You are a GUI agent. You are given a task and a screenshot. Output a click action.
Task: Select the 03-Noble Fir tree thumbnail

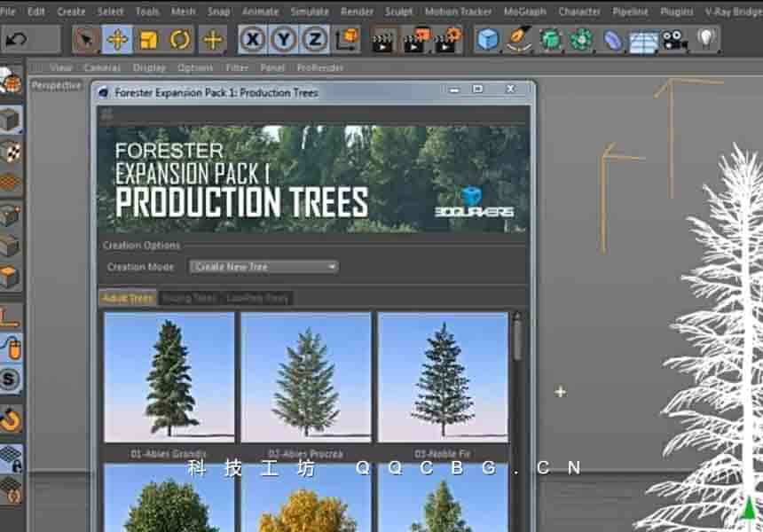pyautogui.click(x=443, y=378)
